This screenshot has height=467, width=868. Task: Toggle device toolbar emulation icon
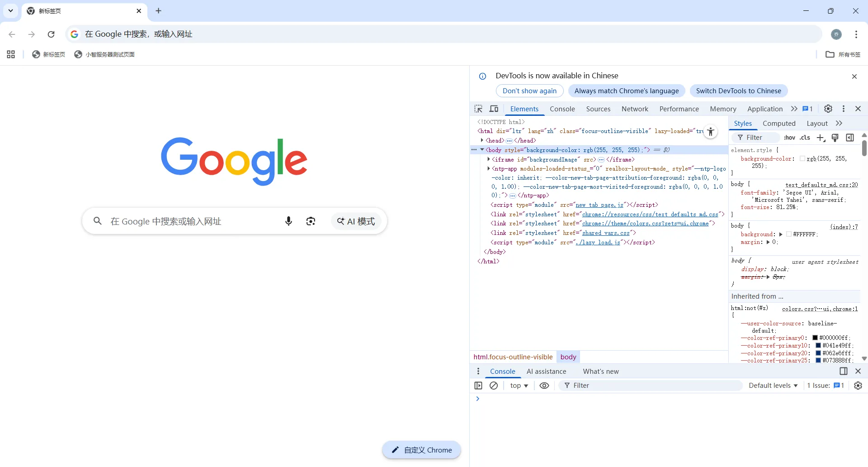[494, 109]
